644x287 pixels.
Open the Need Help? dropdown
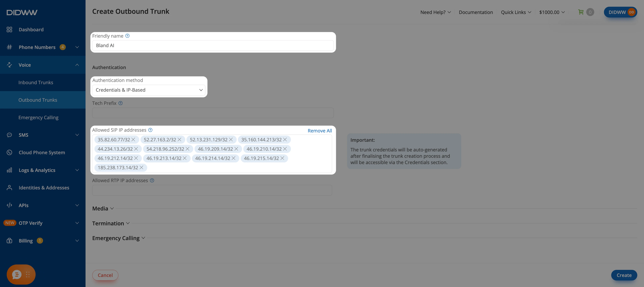(x=436, y=12)
